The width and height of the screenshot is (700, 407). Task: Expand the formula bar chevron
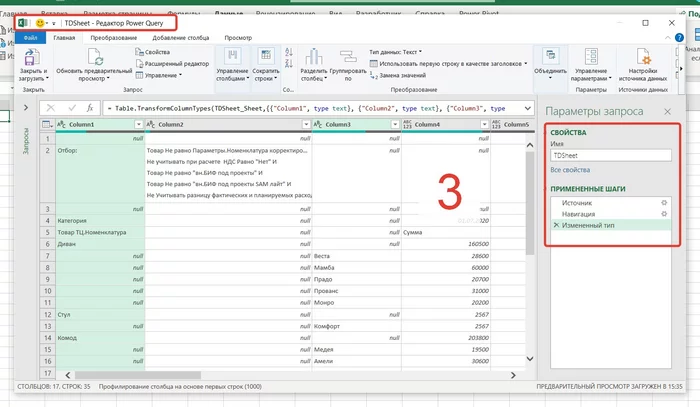point(528,108)
